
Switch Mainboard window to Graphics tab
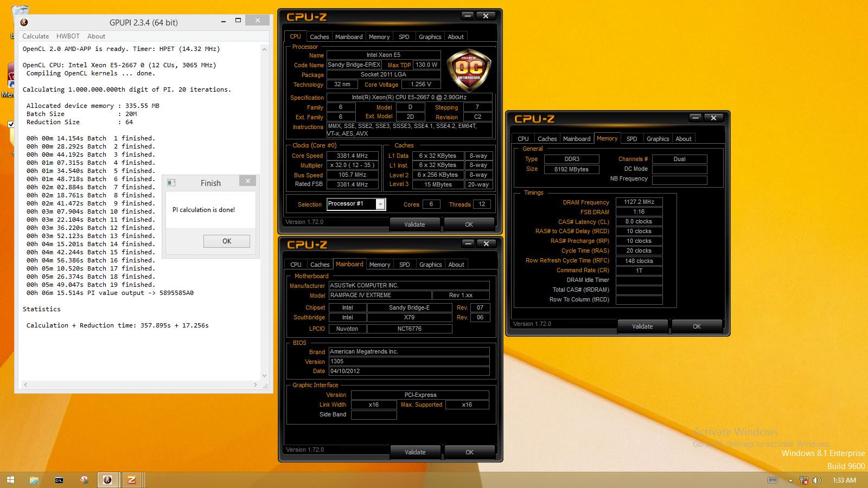point(430,265)
